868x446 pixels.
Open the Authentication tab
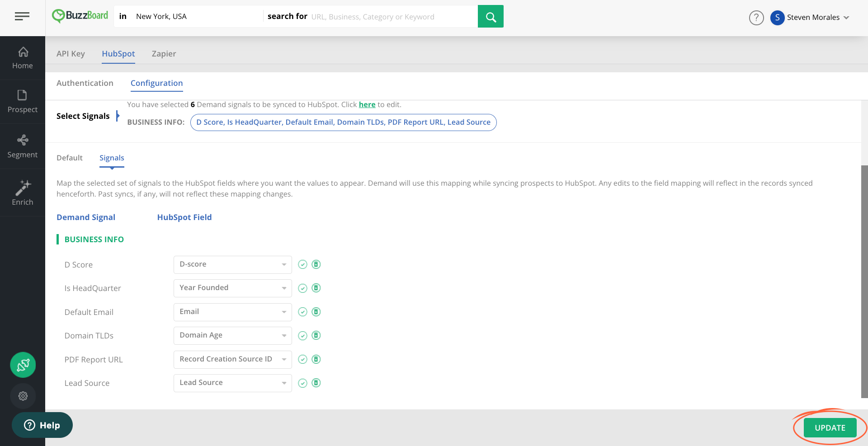[85, 83]
